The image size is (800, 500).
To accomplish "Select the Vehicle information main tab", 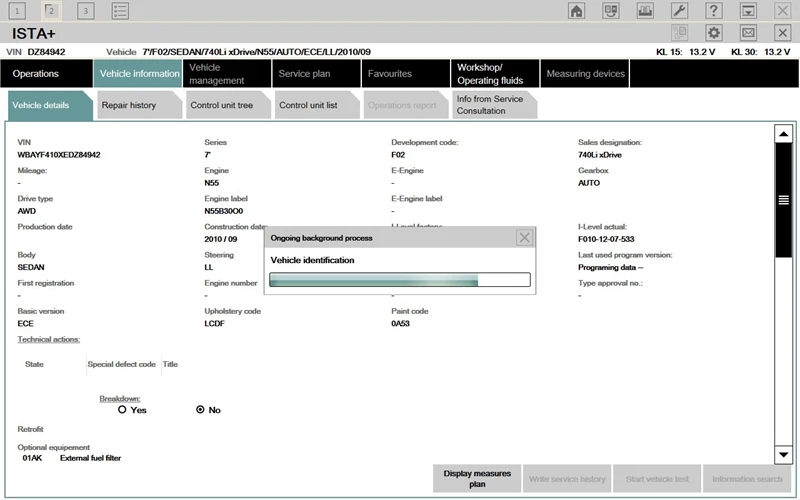I will pos(138,73).
